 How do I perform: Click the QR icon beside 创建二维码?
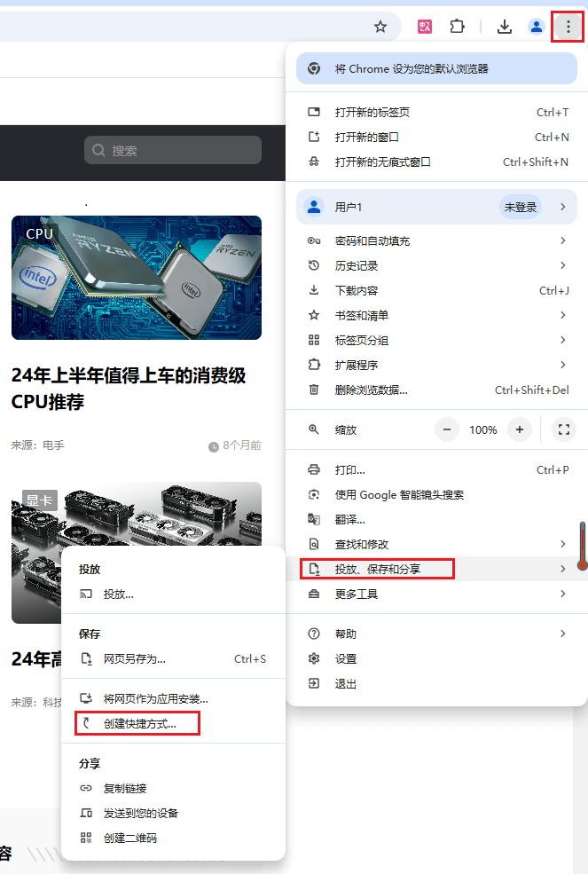click(x=86, y=838)
